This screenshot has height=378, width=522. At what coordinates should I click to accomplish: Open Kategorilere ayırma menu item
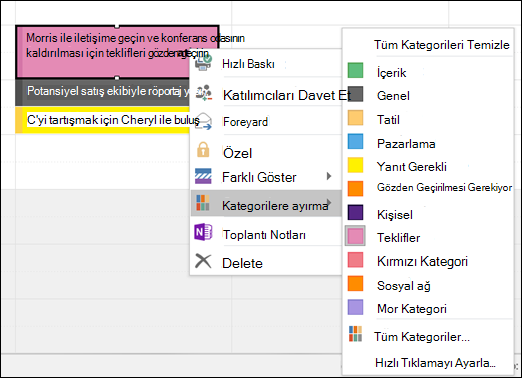[266, 204]
